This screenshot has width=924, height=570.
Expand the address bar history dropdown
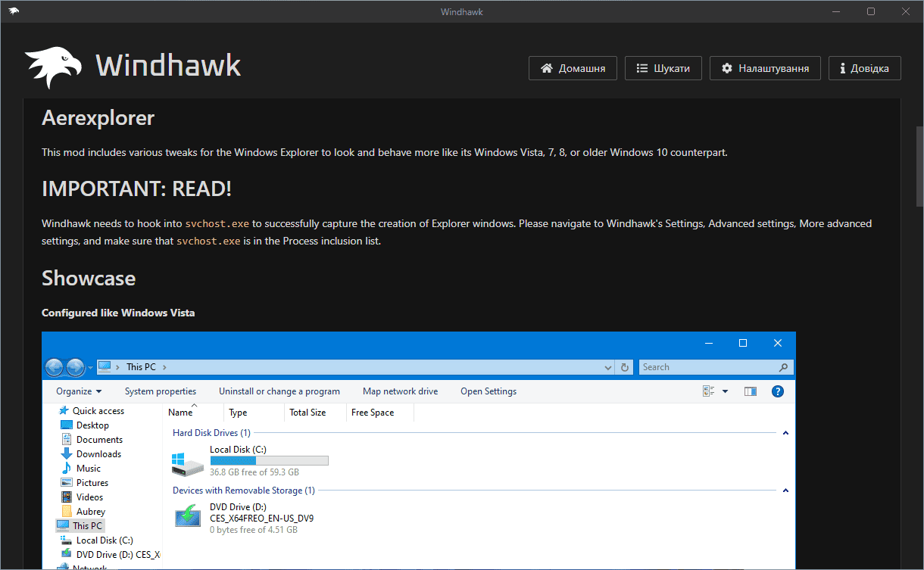tap(609, 367)
